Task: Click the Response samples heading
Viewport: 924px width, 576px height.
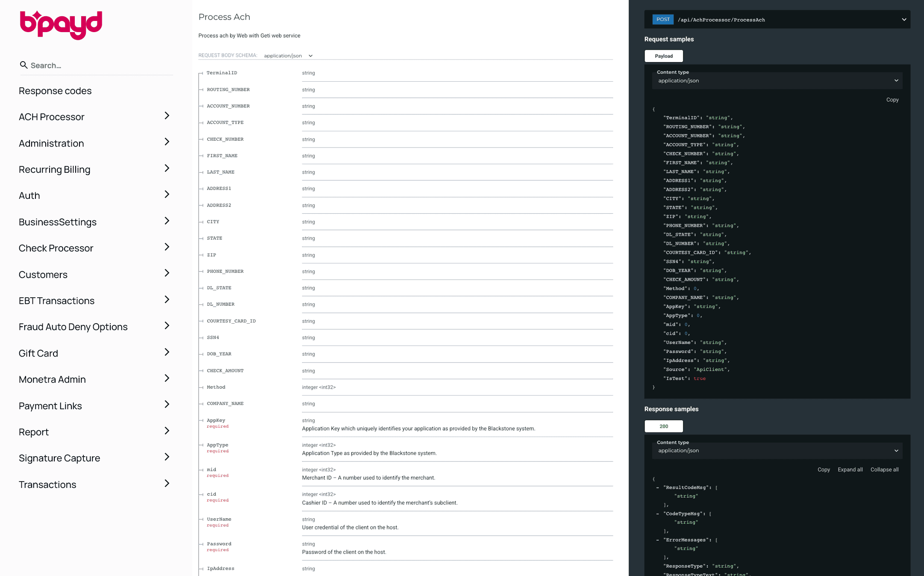Action: (x=671, y=409)
